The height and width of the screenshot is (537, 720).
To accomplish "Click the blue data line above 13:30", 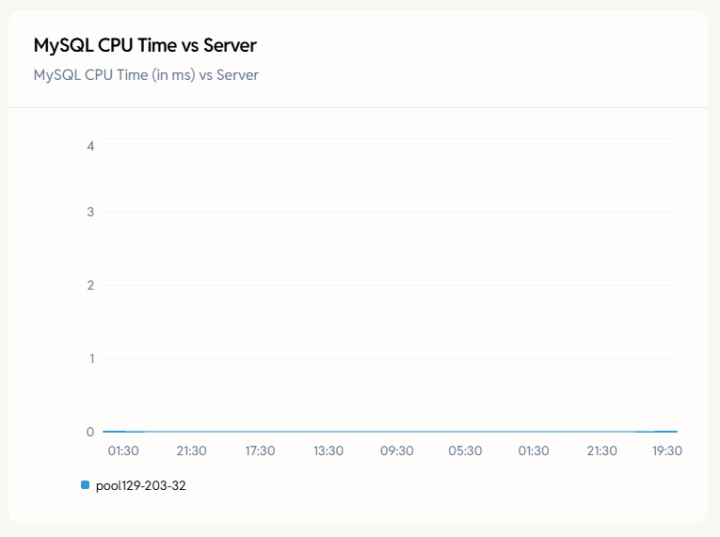I will point(328,432).
